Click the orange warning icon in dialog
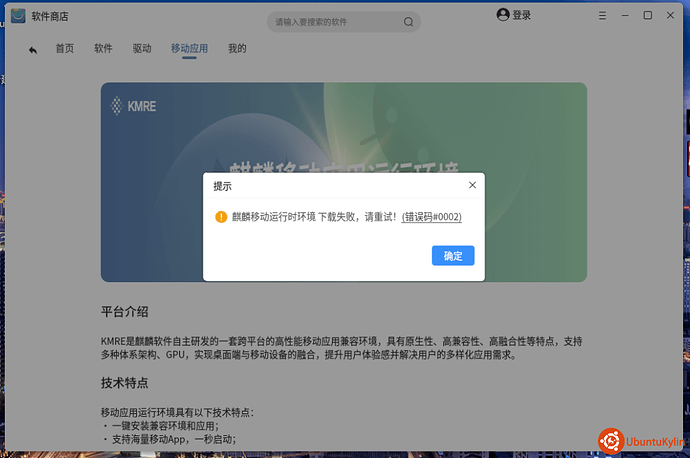 click(x=221, y=217)
